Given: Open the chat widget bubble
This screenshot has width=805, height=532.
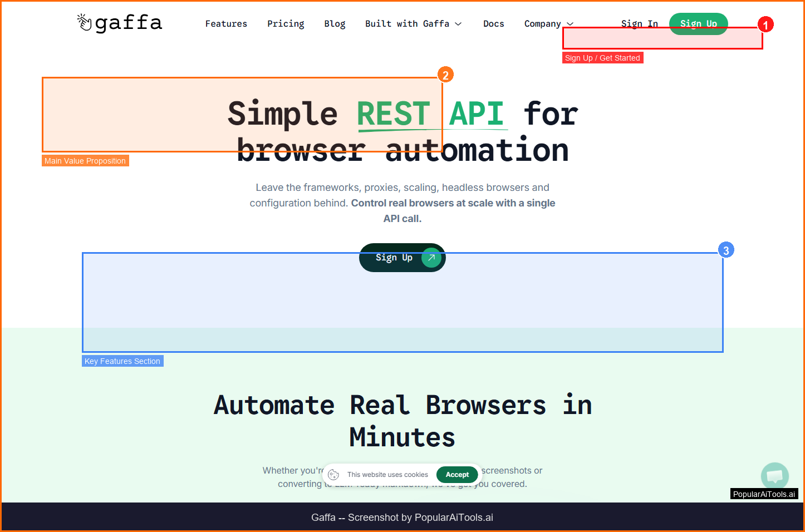Looking at the screenshot, I should tap(774, 476).
